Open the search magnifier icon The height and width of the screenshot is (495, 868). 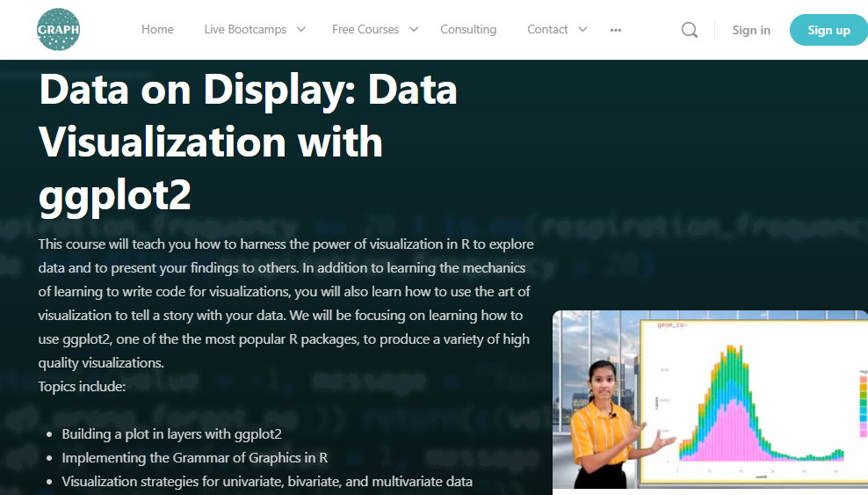click(x=690, y=30)
